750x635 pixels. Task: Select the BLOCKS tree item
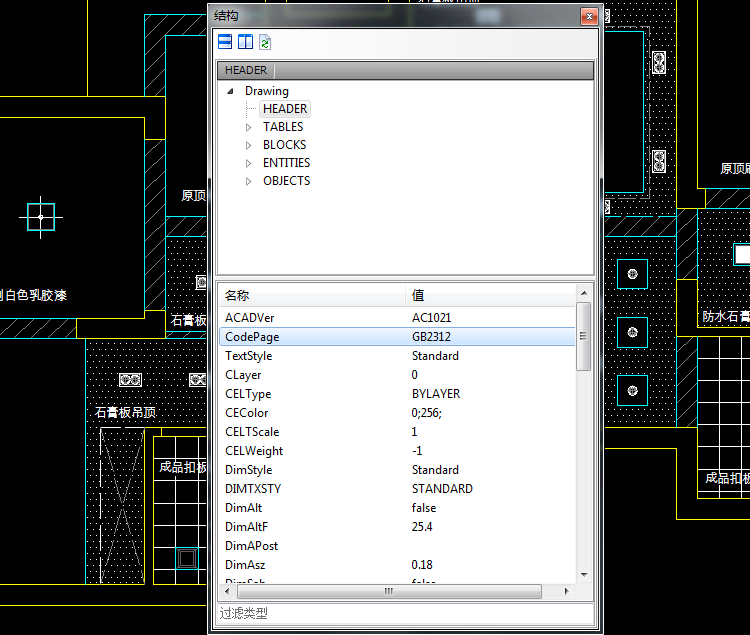click(285, 145)
